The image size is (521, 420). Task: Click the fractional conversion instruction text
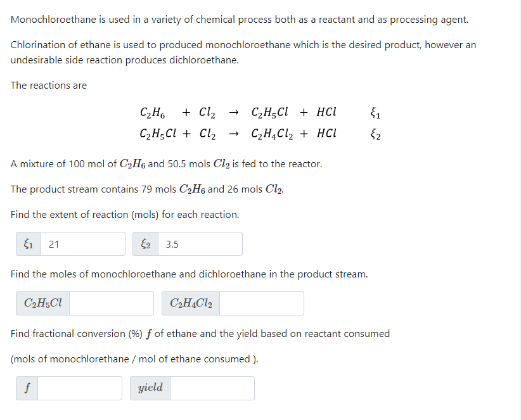[200, 333]
